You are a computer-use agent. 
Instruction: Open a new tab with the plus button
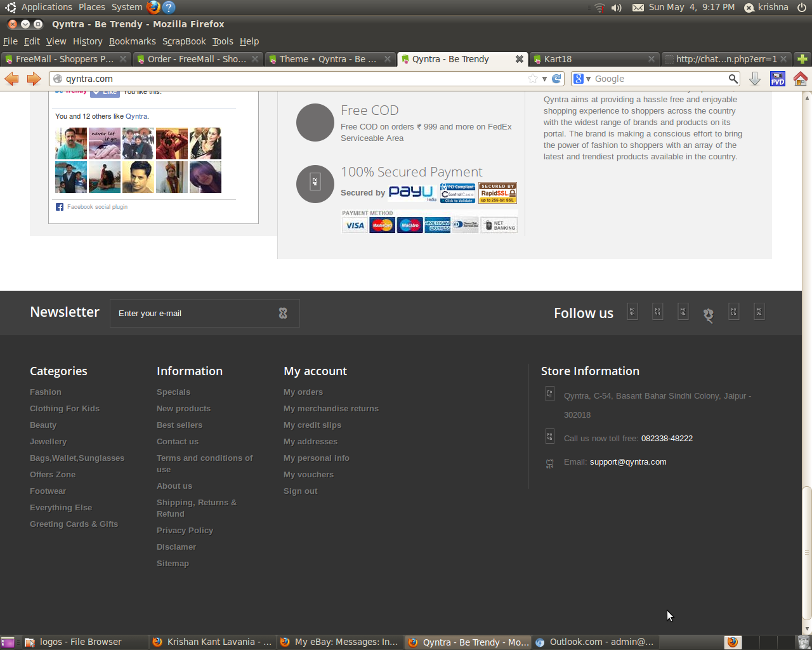click(x=802, y=59)
